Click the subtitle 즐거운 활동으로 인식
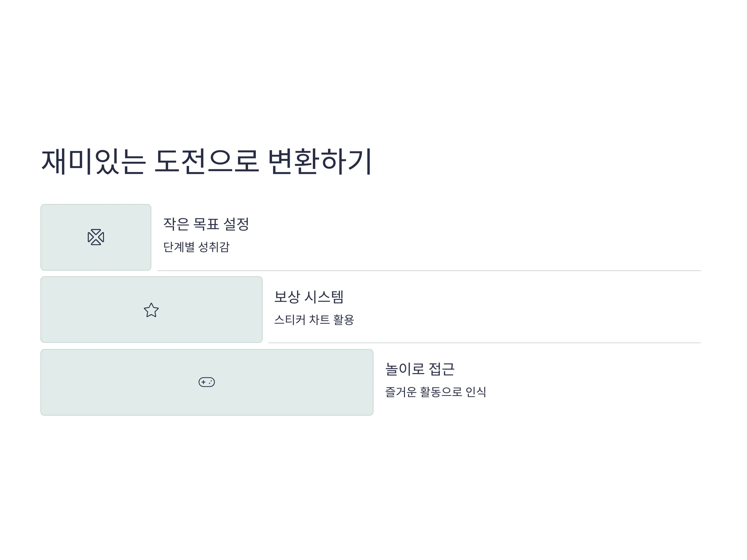Screen dimensions: 747x560 (436, 392)
